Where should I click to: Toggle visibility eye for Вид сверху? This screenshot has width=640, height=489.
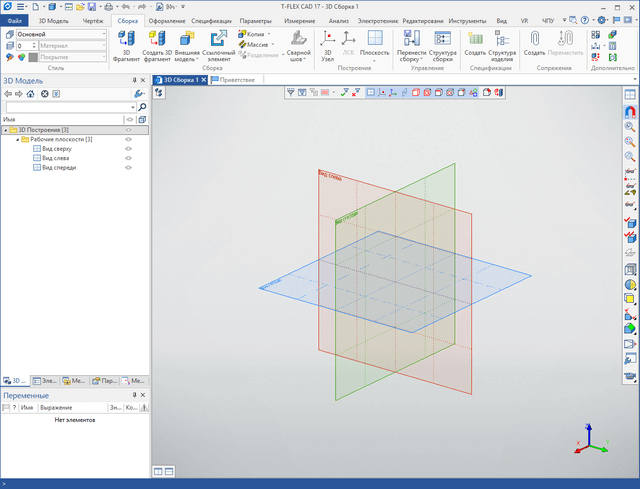tap(128, 149)
